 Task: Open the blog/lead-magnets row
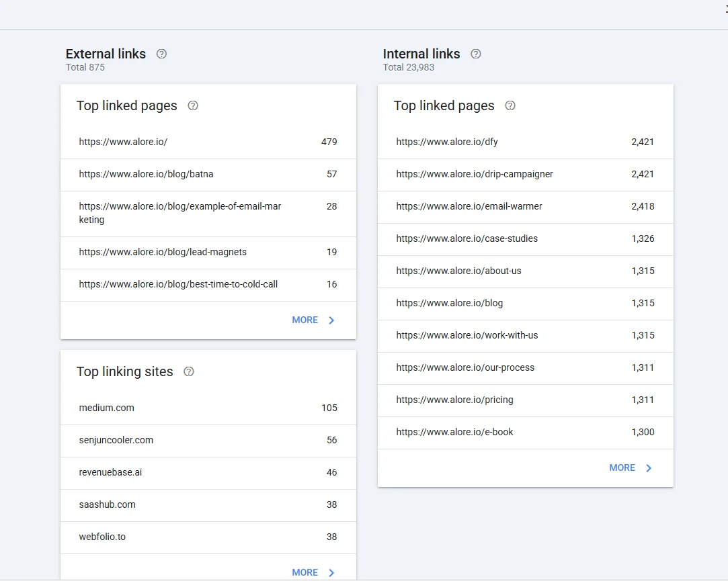click(208, 253)
